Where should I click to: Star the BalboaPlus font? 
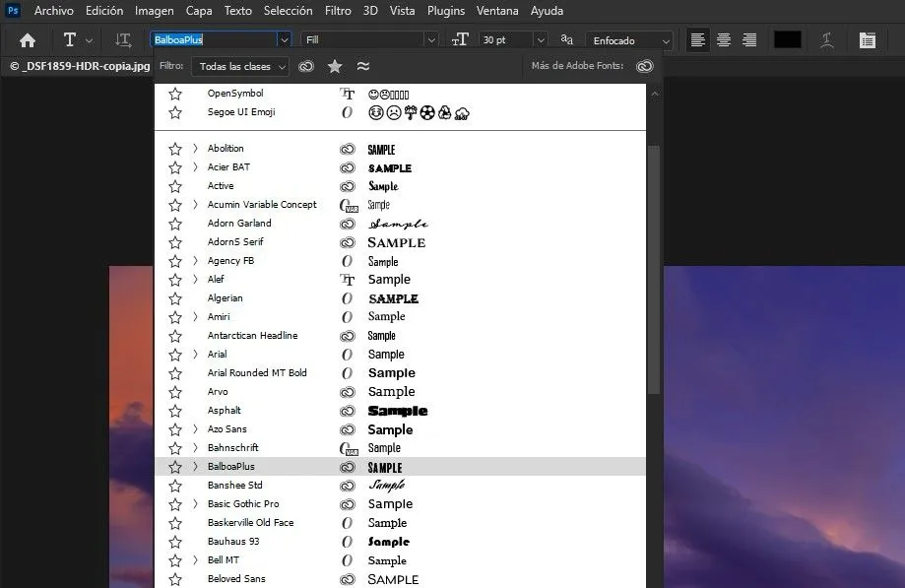(x=175, y=467)
